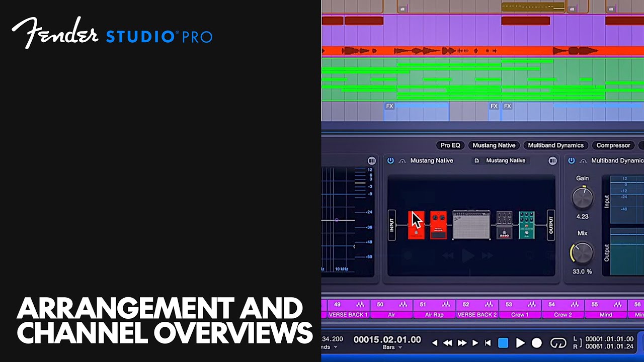Start playback with the Play button
The image size is (644, 362).
(x=520, y=343)
